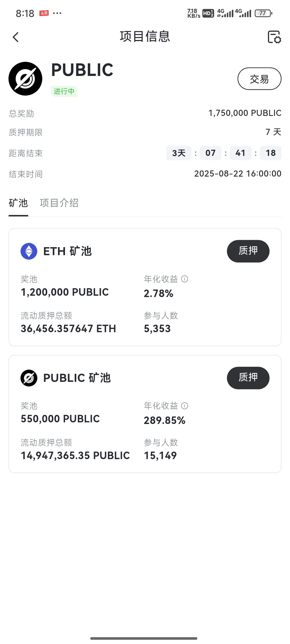Switch to the 项目介绍 tab
Image resolution: width=290 pixels, height=644 pixels.
coord(59,203)
